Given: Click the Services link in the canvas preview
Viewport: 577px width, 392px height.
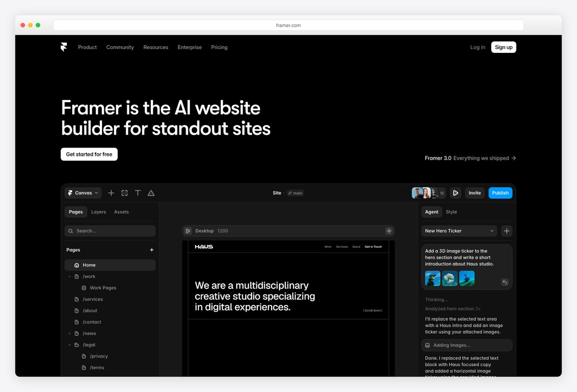Looking at the screenshot, I should point(342,247).
